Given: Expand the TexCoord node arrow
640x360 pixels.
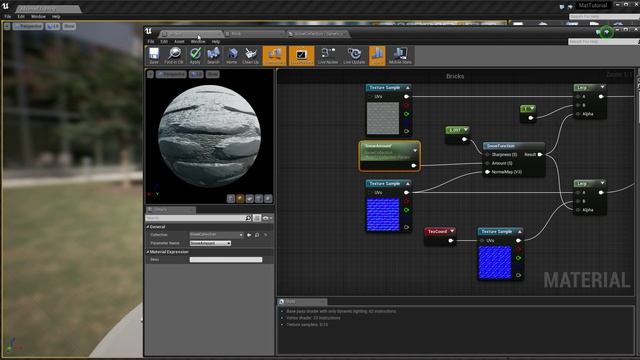Looking at the screenshot, I should coord(452,231).
